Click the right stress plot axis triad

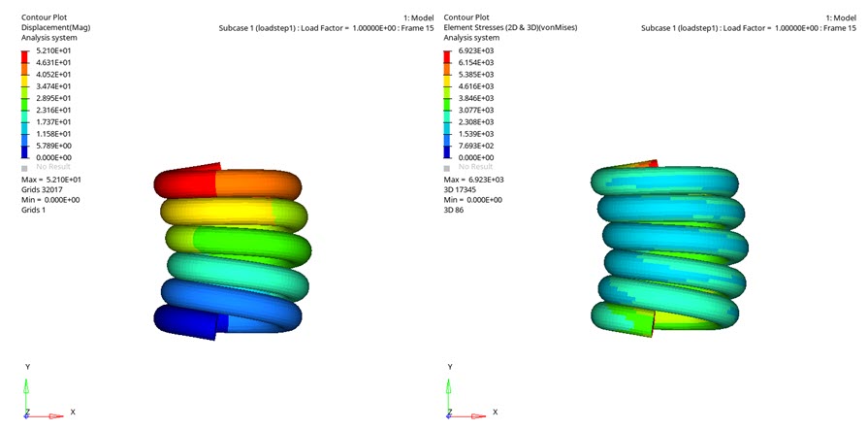[x=454, y=393]
